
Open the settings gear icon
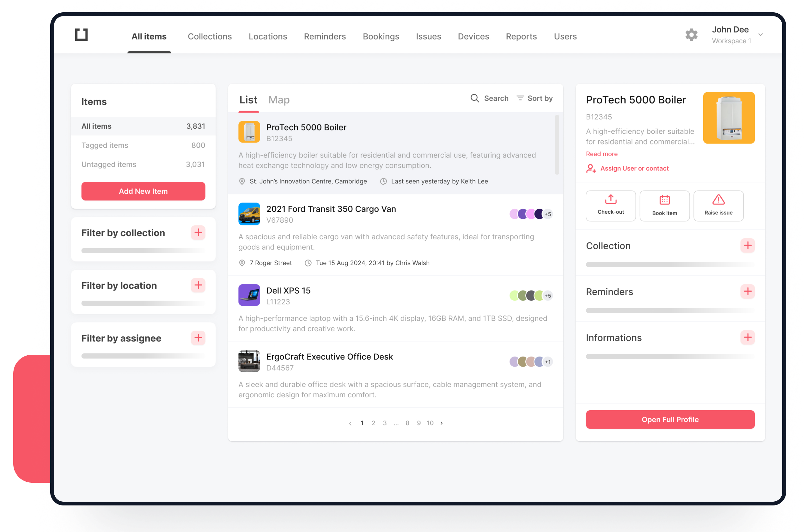click(691, 35)
